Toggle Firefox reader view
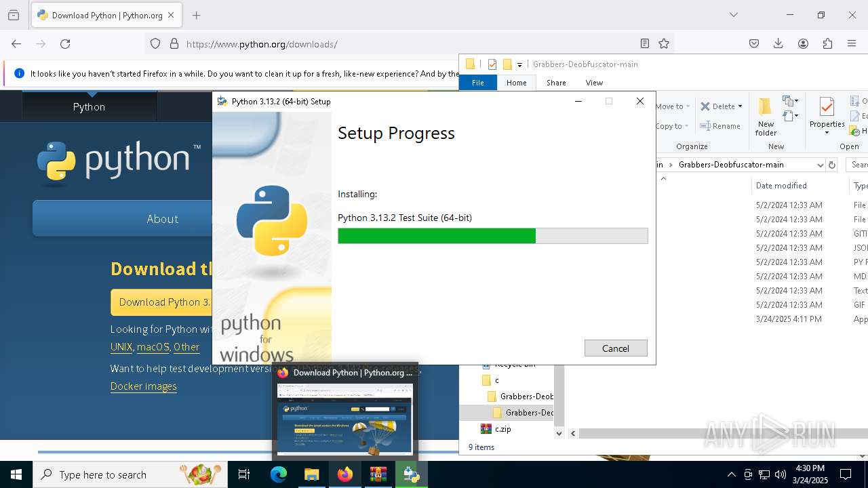This screenshot has width=868, height=488. (x=645, y=43)
